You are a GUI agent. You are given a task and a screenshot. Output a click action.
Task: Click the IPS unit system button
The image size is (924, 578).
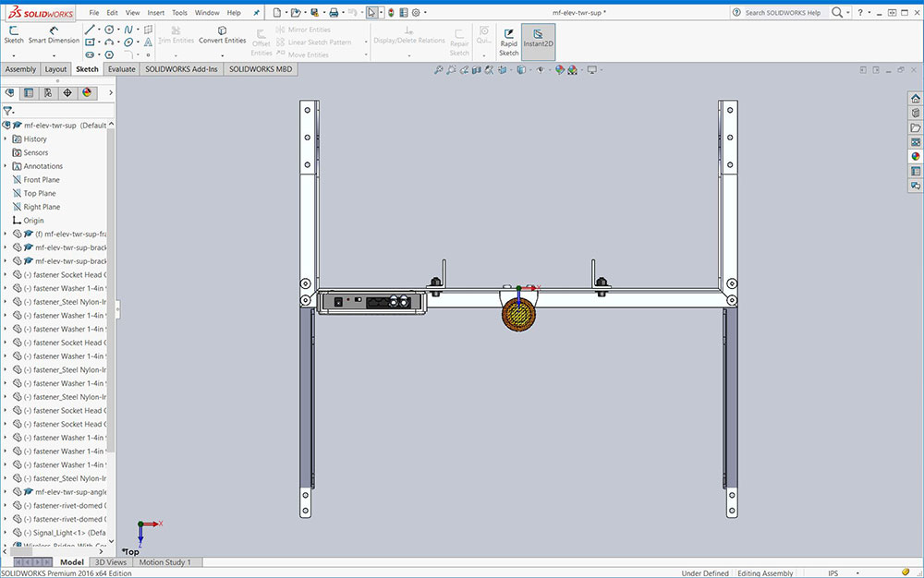click(833, 573)
